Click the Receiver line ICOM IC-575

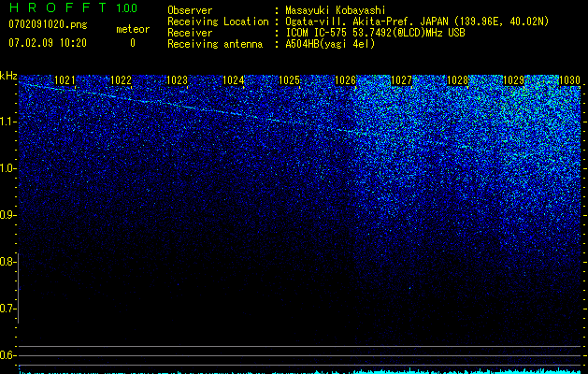click(x=316, y=33)
